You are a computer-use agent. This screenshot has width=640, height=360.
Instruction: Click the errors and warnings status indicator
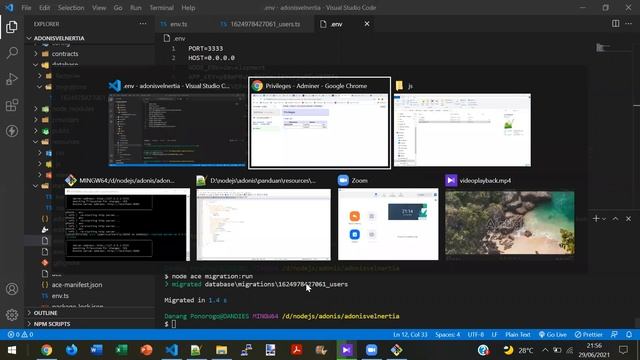click(x=20, y=334)
